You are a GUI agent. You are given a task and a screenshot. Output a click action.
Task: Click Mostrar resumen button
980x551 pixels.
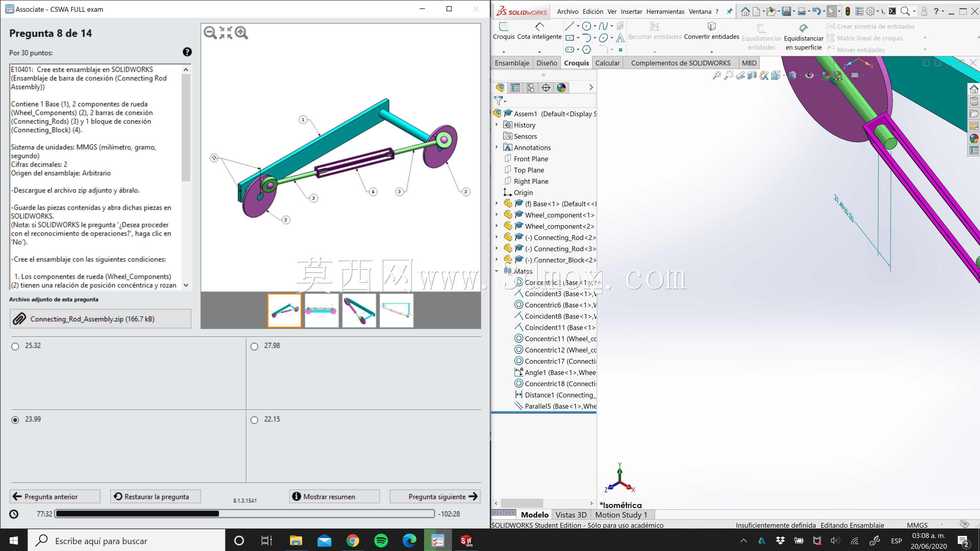click(x=334, y=497)
